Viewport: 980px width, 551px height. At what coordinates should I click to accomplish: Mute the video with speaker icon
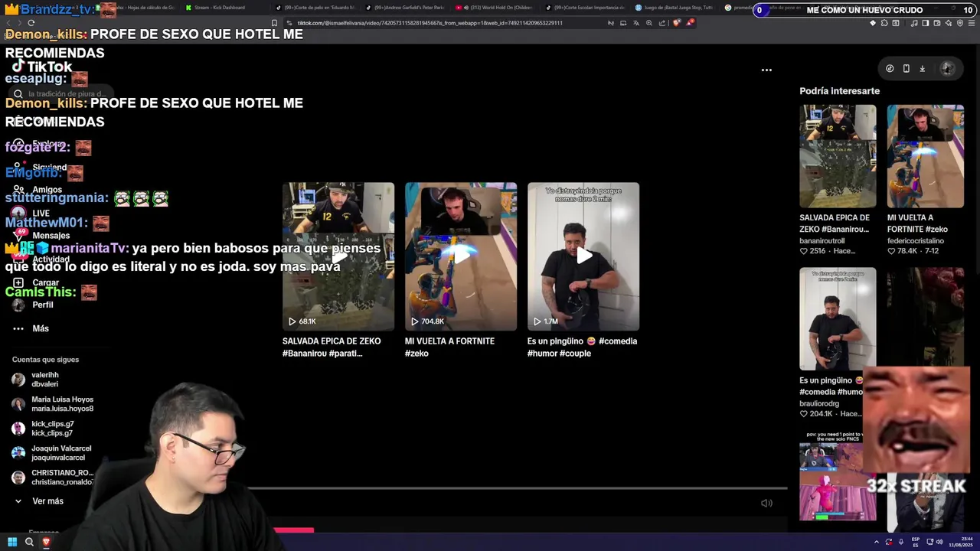click(x=766, y=503)
